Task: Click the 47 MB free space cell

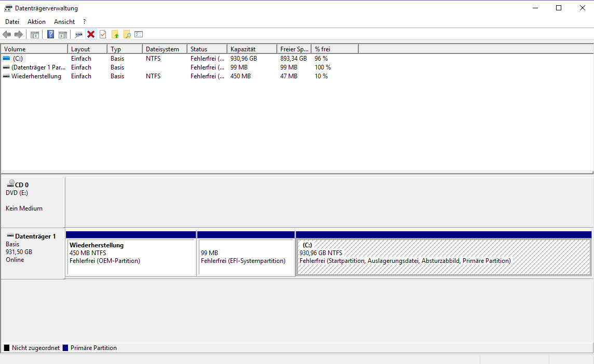Action: coord(289,76)
